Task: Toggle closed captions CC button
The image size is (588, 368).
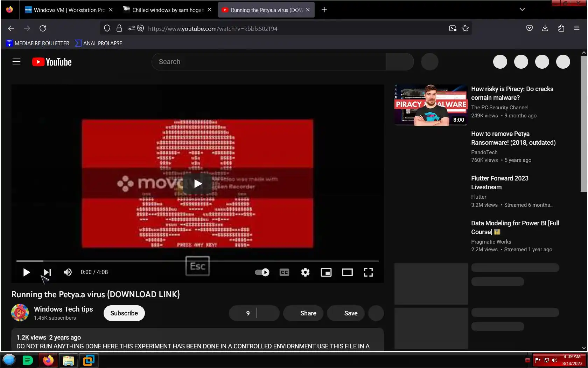Action: (x=285, y=272)
